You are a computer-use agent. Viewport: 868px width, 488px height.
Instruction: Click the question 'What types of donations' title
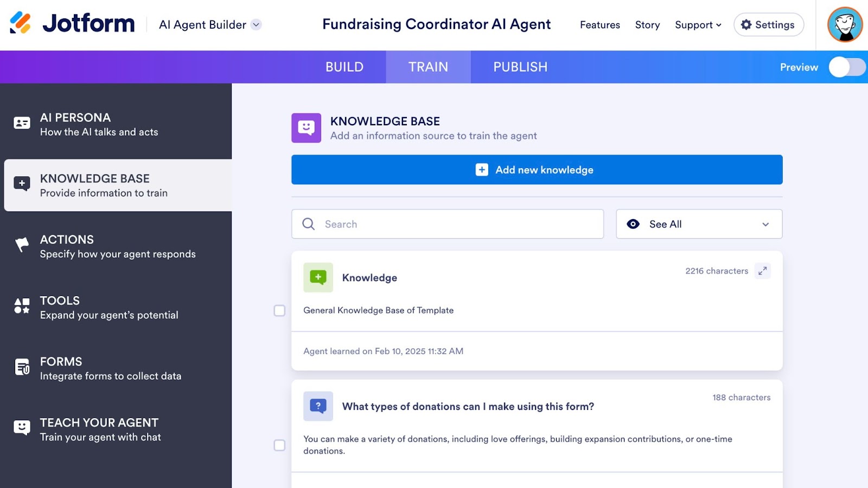[468, 406]
